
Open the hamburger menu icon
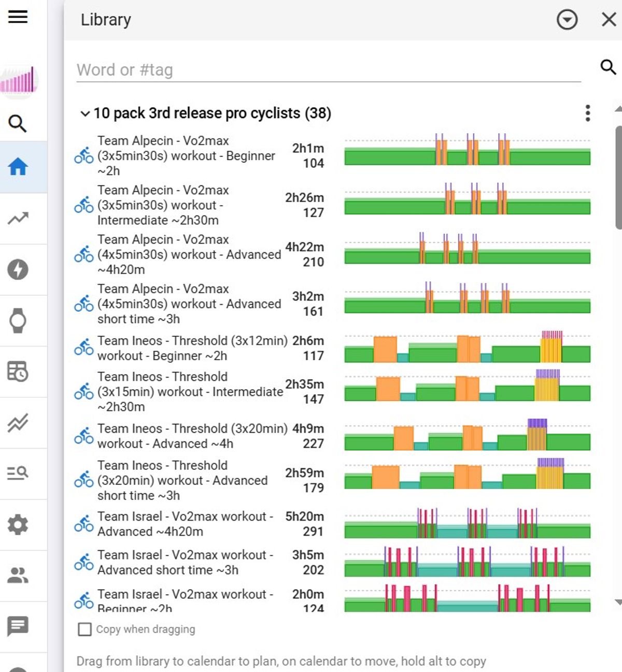pyautogui.click(x=18, y=17)
